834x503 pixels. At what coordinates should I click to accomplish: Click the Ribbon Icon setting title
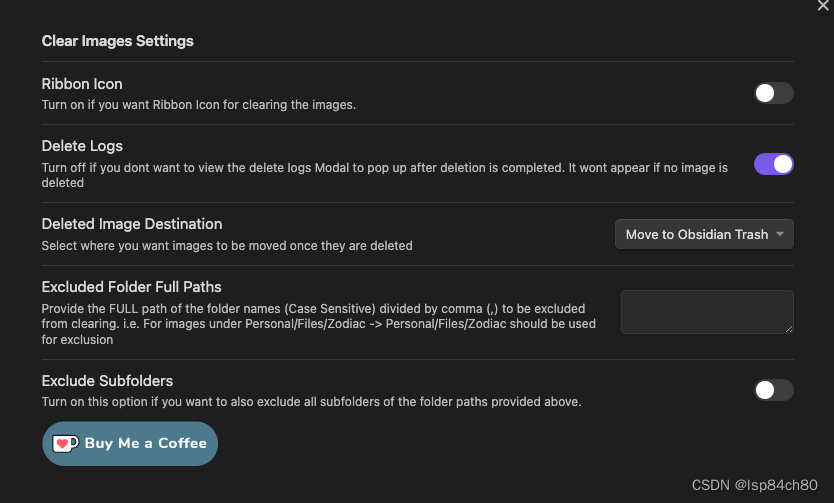coord(82,84)
